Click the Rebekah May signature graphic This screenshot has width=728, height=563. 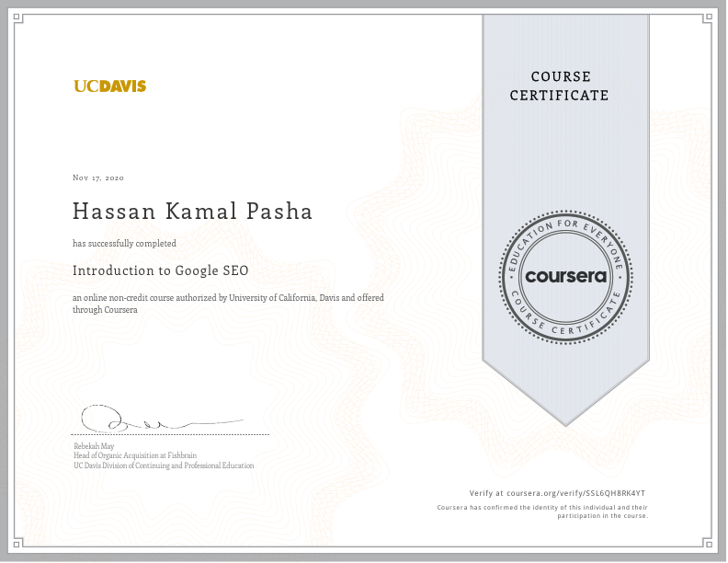pos(162,418)
